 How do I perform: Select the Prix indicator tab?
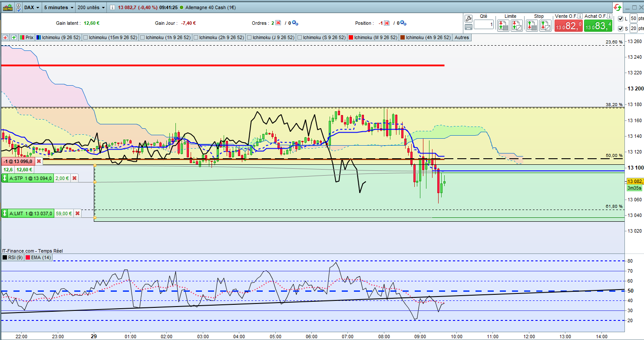point(26,38)
